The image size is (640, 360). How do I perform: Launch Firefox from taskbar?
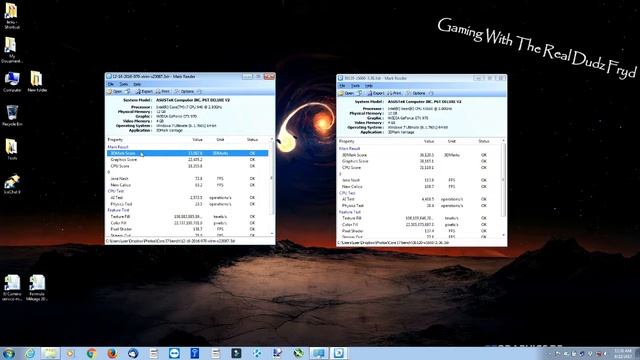click(x=112, y=353)
